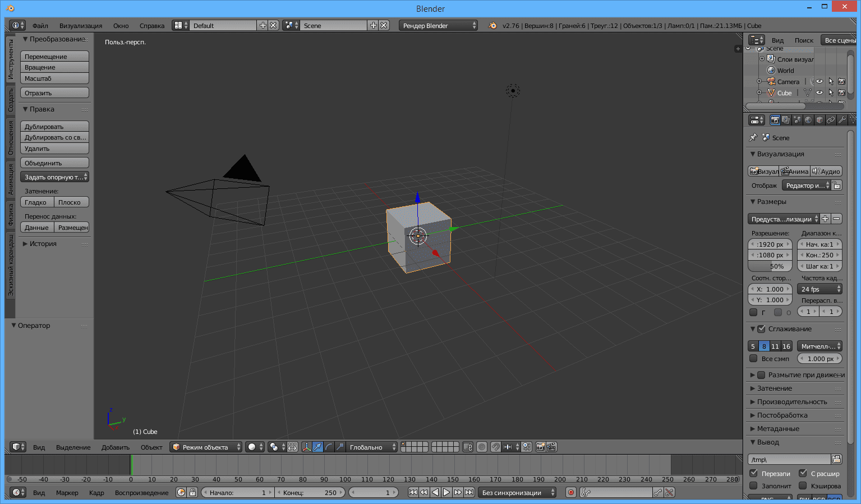861x504 pixels.
Task: Click the Удалить button
Action: [54, 148]
